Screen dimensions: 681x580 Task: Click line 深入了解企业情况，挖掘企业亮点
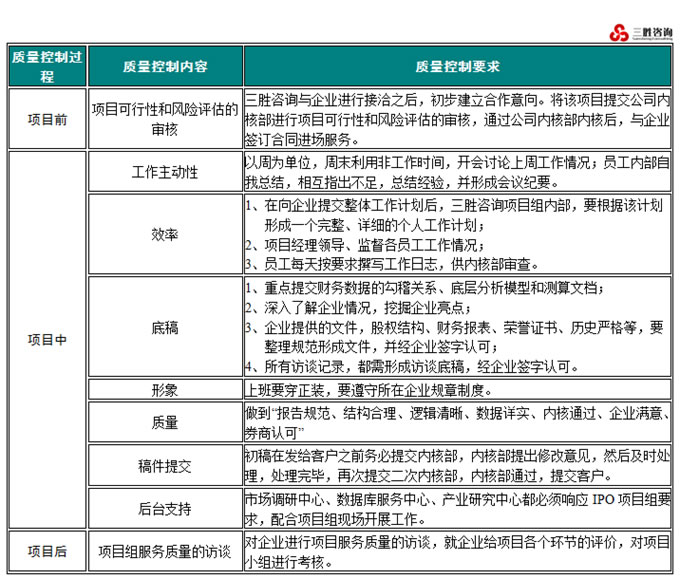tap(358, 308)
